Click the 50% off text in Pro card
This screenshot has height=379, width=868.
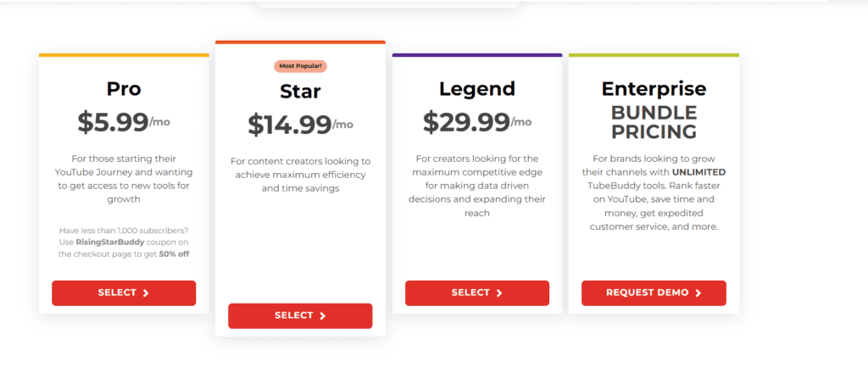tap(174, 254)
